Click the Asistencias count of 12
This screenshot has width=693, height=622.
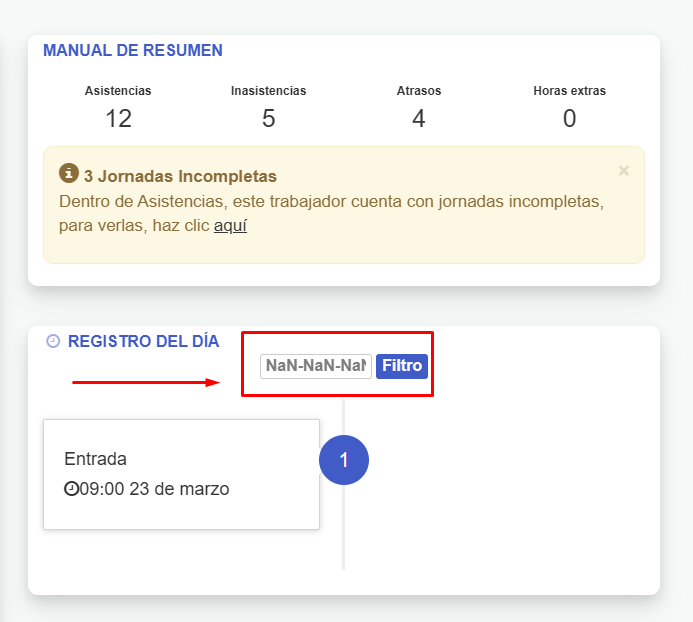118,118
